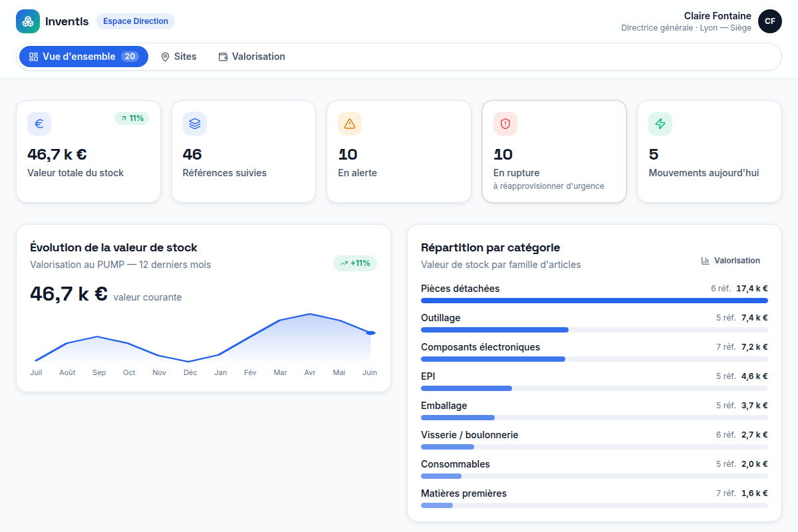Viewport: 798px width, 532px height.
Task: Click the grid icon in Vue d'ensemble tab
Action: [x=34, y=57]
